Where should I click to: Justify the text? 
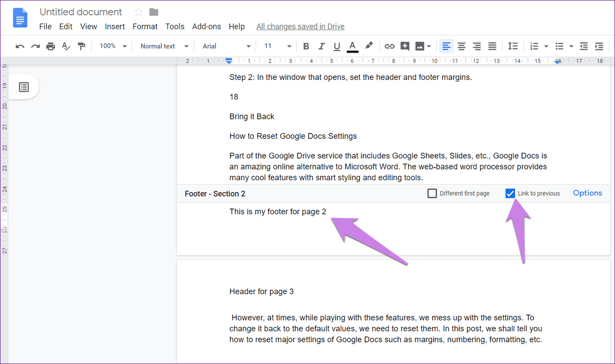click(x=492, y=46)
